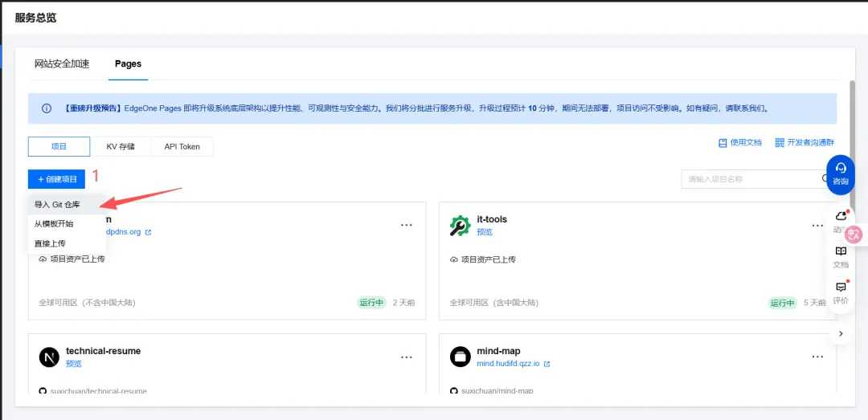Click the 全球可用区（含中国大陆）text
868x420 pixels.
coord(493,303)
